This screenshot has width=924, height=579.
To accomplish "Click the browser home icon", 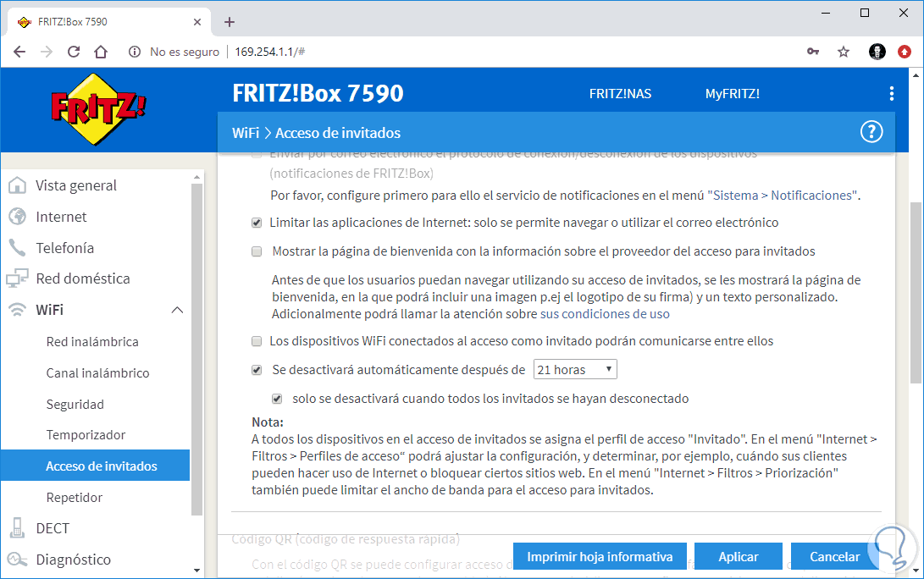I will (x=101, y=52).
